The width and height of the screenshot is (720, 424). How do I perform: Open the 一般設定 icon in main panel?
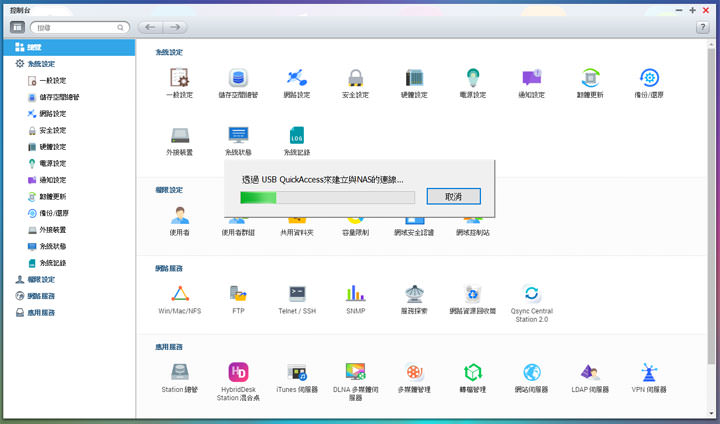pyautogui.click(x=180, y=79)
